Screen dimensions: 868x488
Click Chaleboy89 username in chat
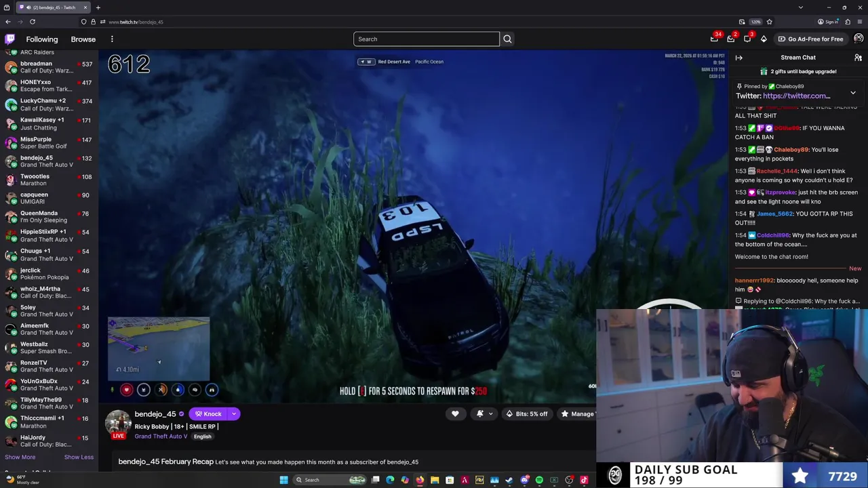791,150
